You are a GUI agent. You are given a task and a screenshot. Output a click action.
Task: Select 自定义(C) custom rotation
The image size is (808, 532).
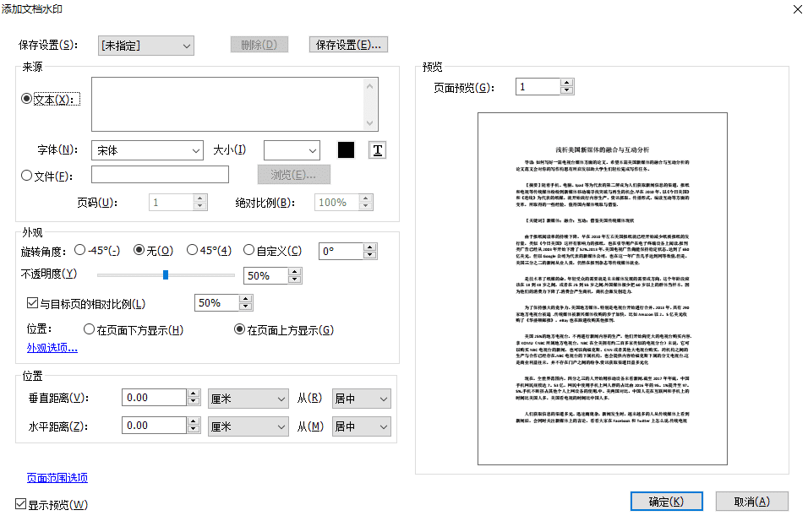click(x=248, y=250)
